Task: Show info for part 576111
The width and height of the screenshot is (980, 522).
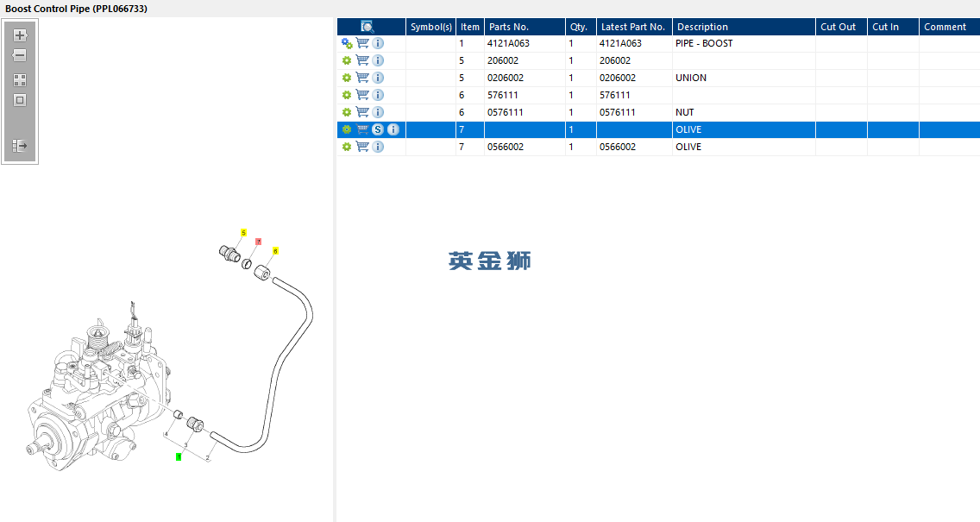Action: [x=378, y=95]
